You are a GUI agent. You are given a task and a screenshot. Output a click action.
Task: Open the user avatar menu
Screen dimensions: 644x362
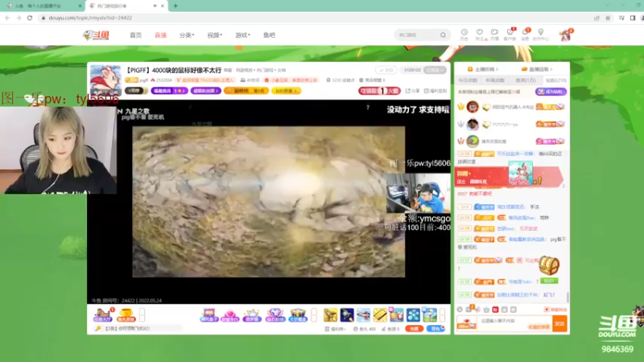tap(566, 35)
